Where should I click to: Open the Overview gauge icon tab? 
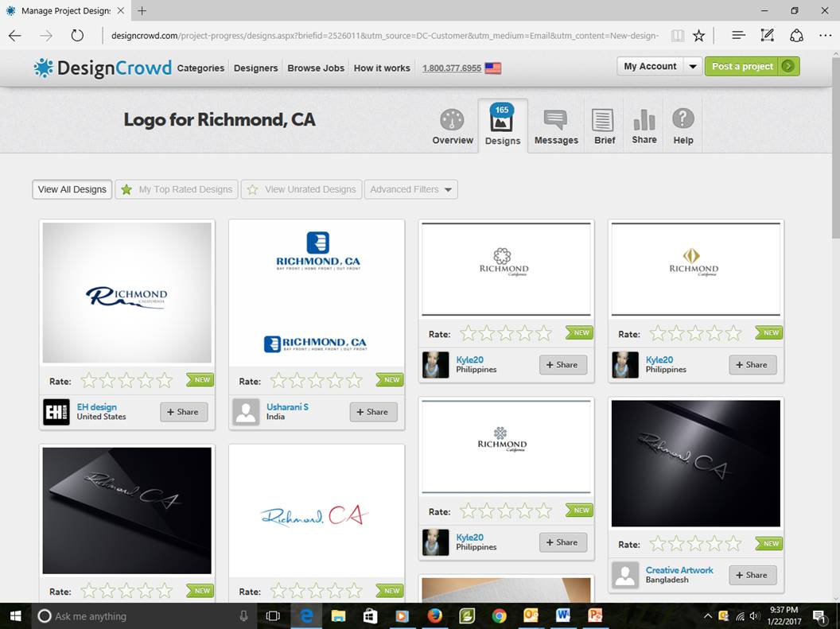coord(453,127)
